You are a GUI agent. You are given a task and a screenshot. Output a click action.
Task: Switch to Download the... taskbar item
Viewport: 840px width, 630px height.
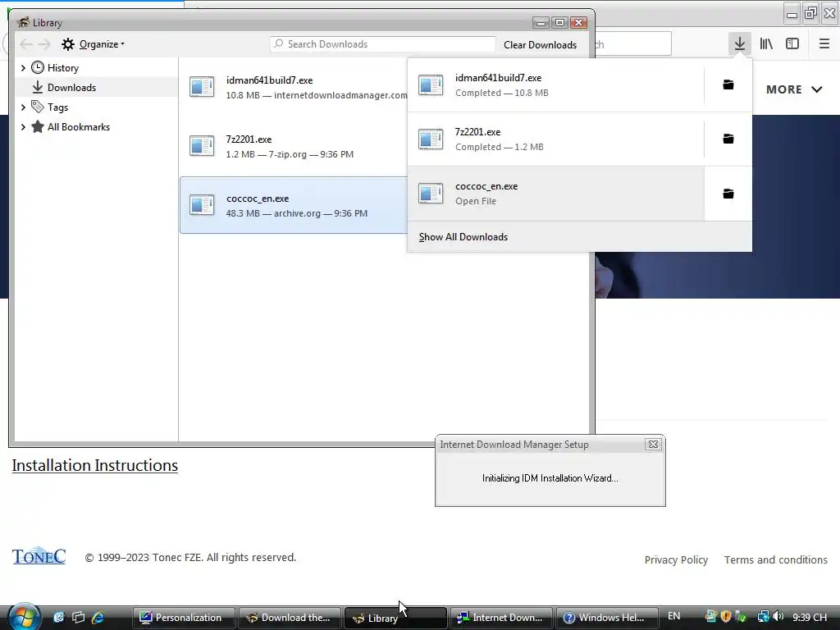tap(290, 618)
